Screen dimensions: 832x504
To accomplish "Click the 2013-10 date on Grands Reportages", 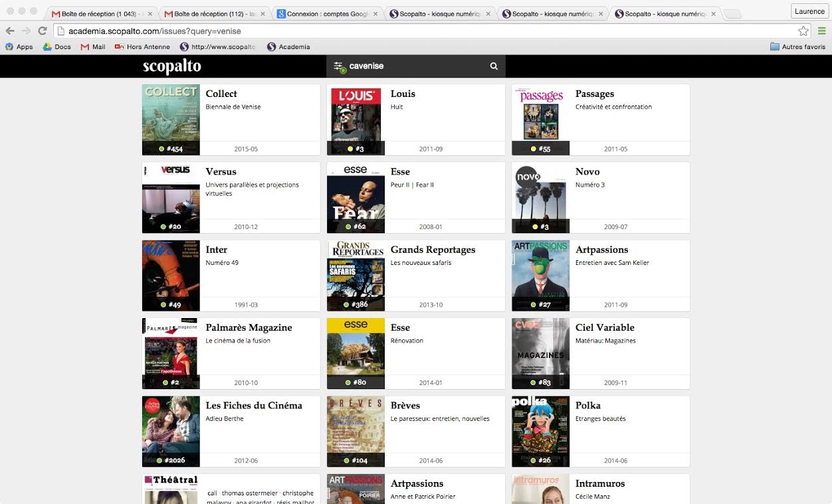I will 431,305.
